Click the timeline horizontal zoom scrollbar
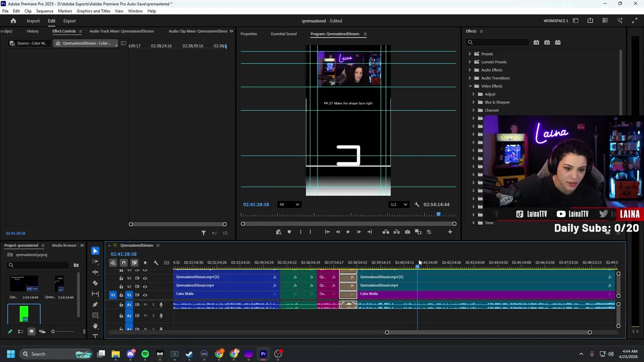Viewport: 644px width, 362px height. [488, 332]
